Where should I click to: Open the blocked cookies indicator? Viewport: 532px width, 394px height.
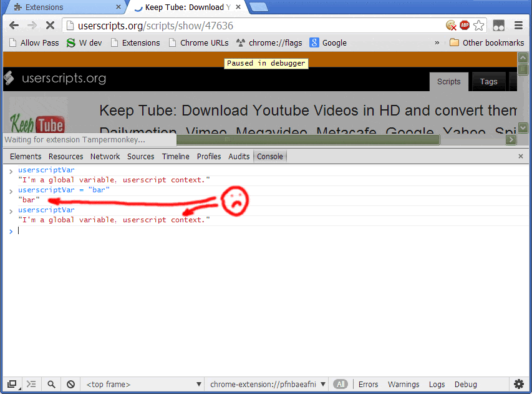click(451, 26)
